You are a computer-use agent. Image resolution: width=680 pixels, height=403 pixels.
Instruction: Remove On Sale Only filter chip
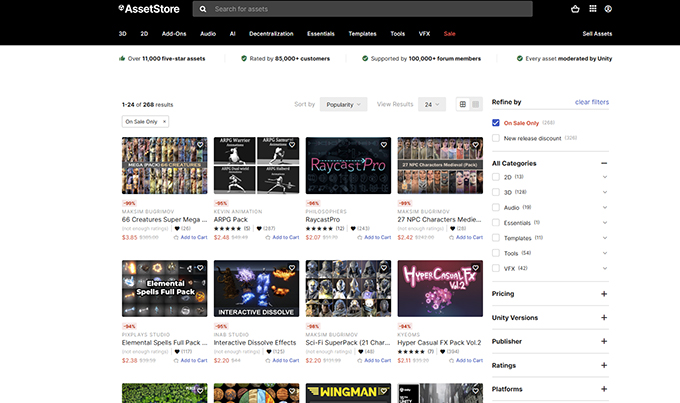click(164, 122)
